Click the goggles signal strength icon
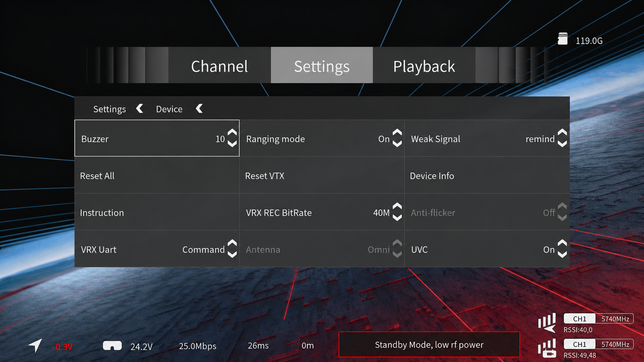 tap(547, 349)
